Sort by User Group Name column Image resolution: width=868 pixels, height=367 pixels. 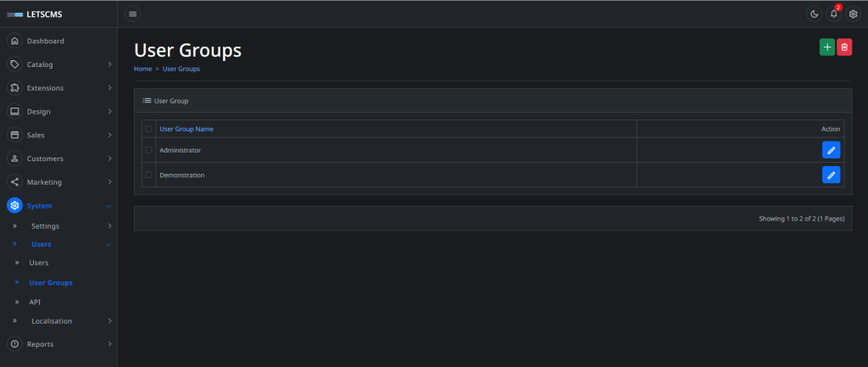pyautogui.click(x=186, y=129)
